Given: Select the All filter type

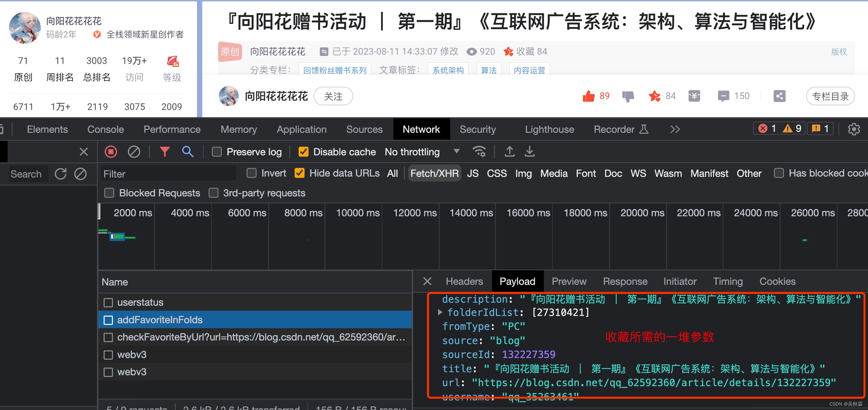Looking at the screenshot, I should 392,173.
